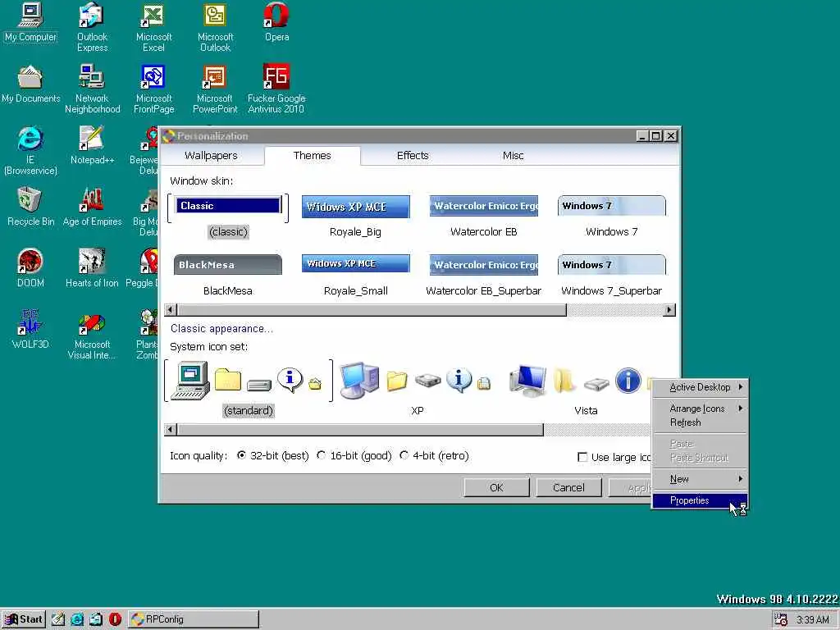Open the Microsoft Outlook desktop shortcut

coord(215,28)
